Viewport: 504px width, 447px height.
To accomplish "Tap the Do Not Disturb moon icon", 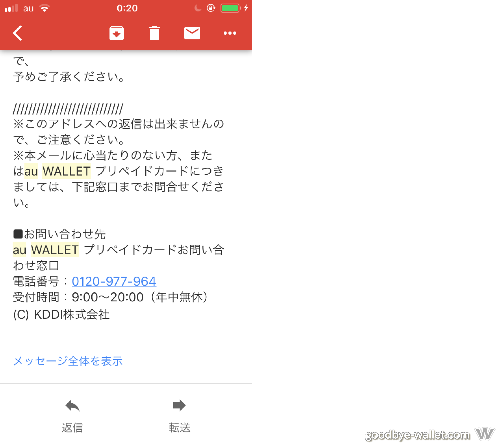I will pos(198,8).
